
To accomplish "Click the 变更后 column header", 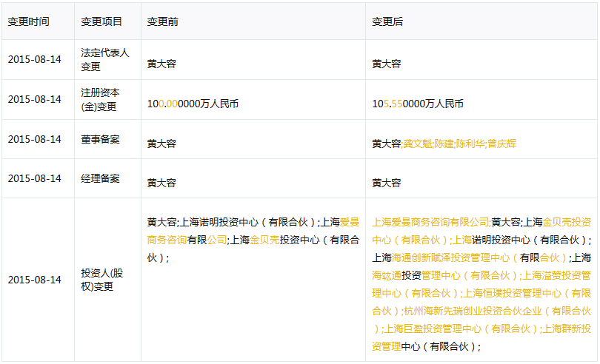I will point(387,21).
